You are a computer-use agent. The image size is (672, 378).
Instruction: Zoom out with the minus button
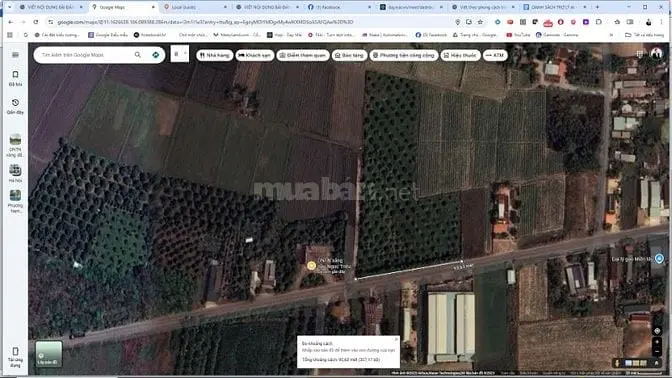[x=657, y=351]
